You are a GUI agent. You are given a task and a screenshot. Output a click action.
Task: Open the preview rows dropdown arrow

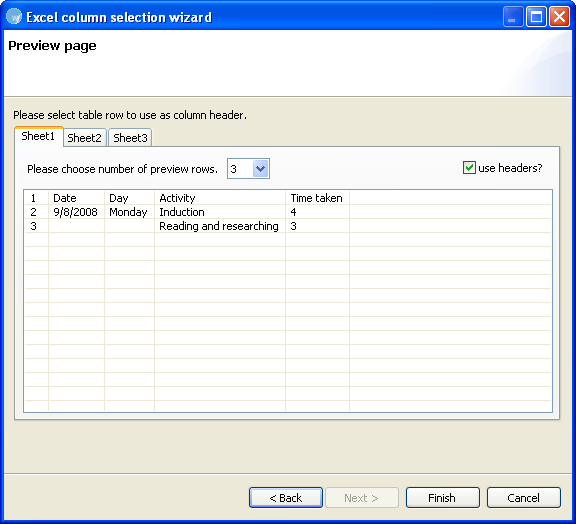point(260,169)
